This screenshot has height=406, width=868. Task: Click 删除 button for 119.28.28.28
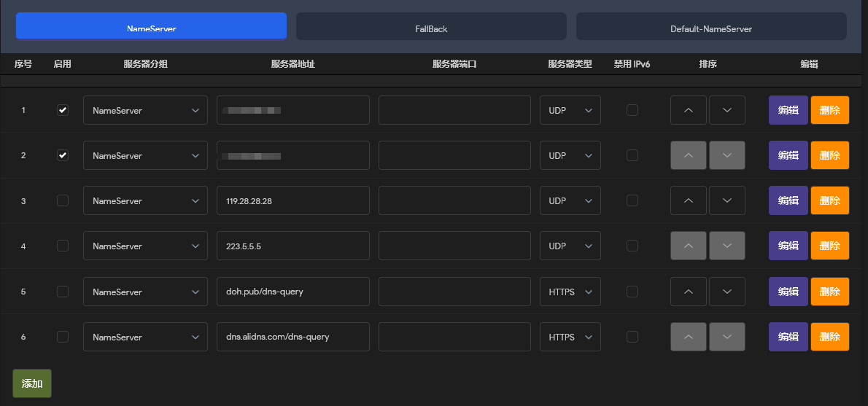(830, 200)
